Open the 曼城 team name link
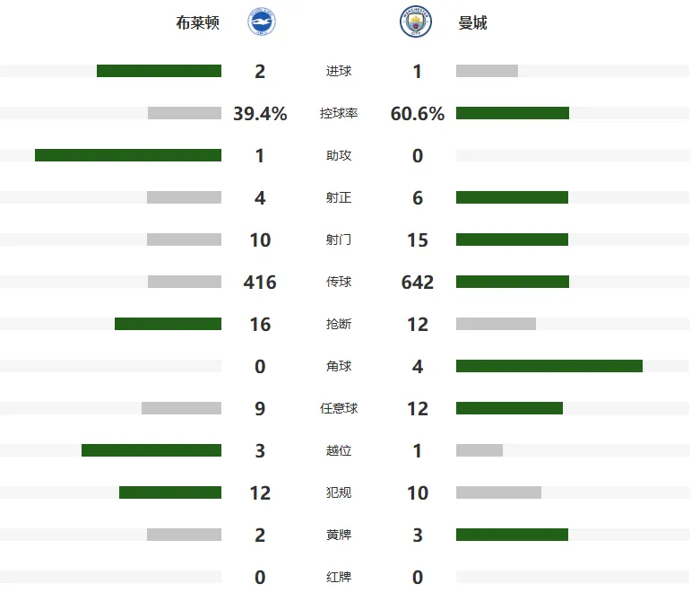700x601 pixels. coord(472,22)
